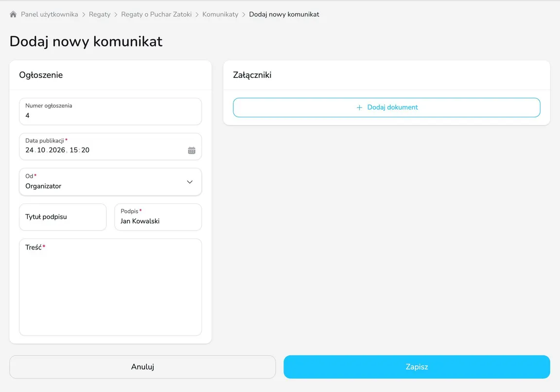
Task: Click the Podpis field with Jan Kowalski
Action: click(x=158, y=217)
